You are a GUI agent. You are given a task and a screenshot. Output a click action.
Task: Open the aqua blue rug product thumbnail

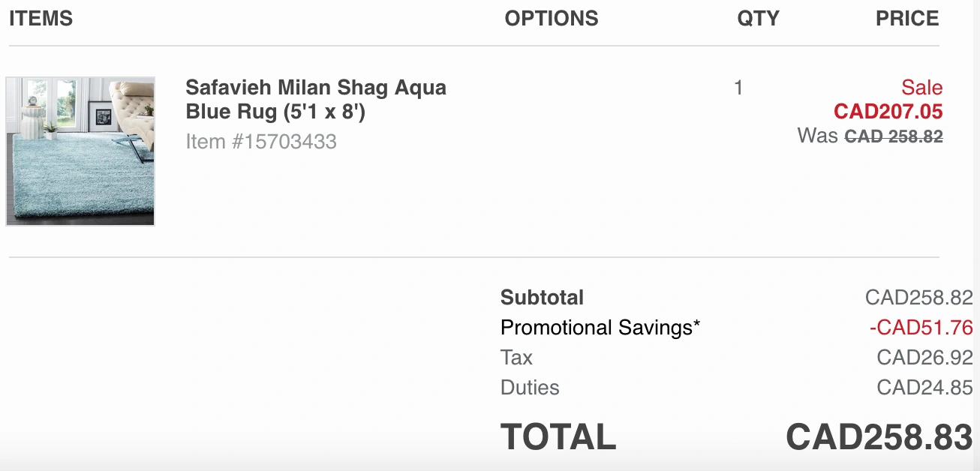[80, 151]
